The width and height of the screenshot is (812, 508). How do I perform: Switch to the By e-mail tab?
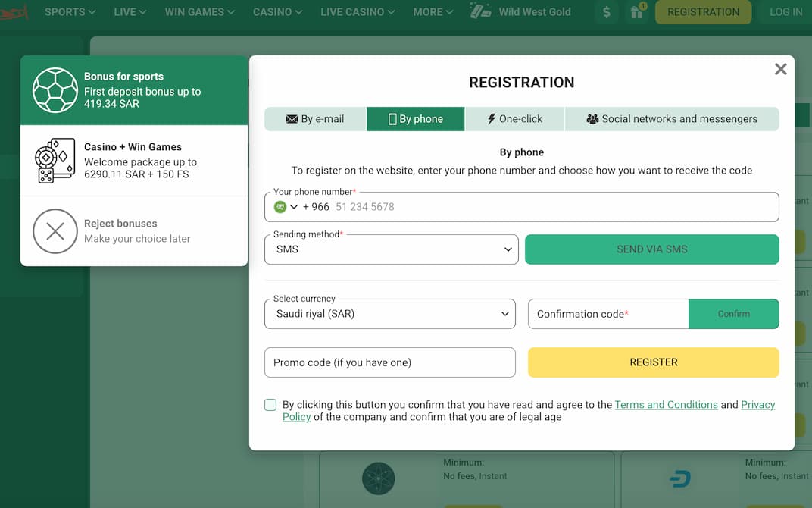point(315,119)
